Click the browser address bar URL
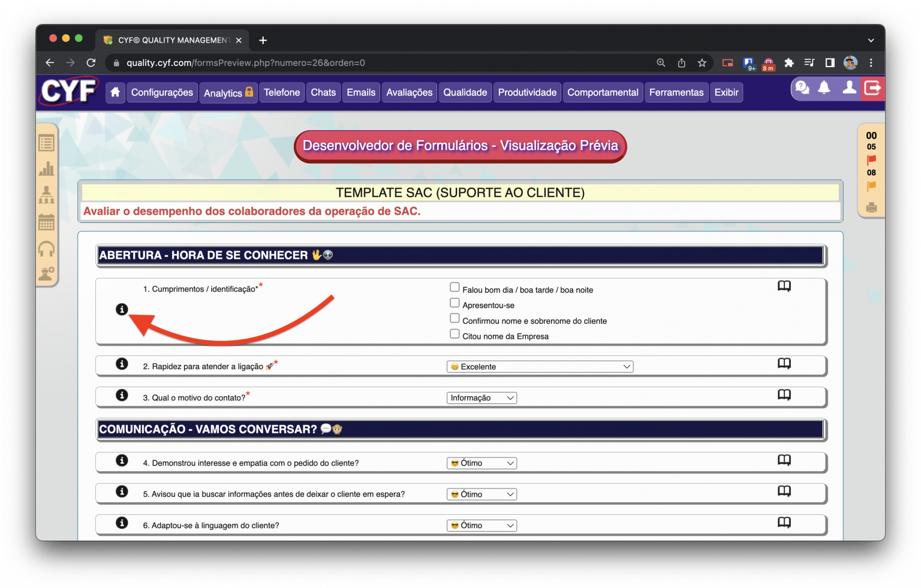 click(x=240, y=62)
